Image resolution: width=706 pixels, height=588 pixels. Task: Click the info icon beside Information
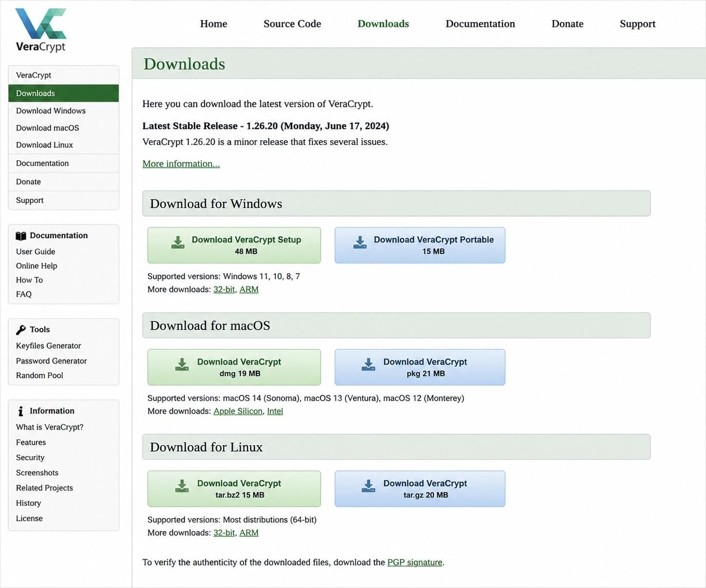21,411
